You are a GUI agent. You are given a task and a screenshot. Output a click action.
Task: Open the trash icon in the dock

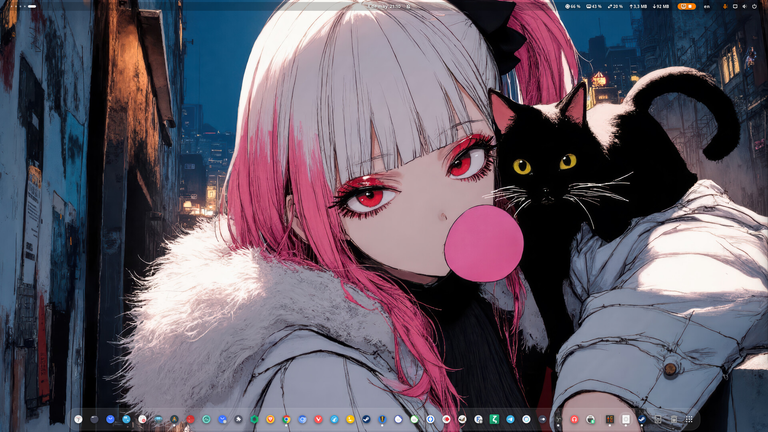(674, 419)
